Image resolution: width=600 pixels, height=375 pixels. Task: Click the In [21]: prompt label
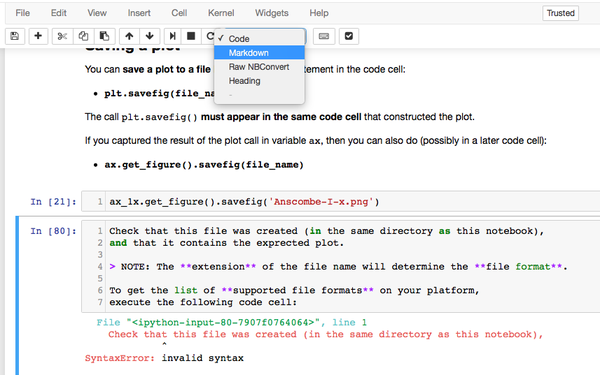click(x=53, y=202)
